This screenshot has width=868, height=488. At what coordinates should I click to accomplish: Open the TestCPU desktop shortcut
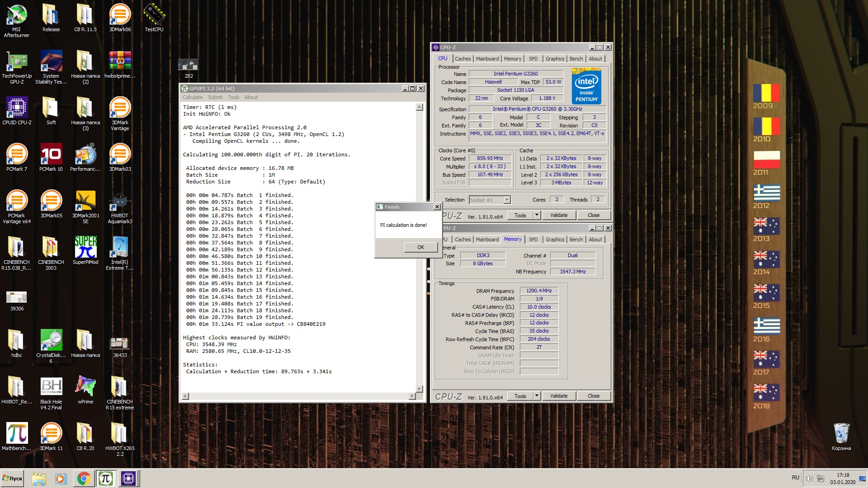pyautogui.click(x=154, y=17)
